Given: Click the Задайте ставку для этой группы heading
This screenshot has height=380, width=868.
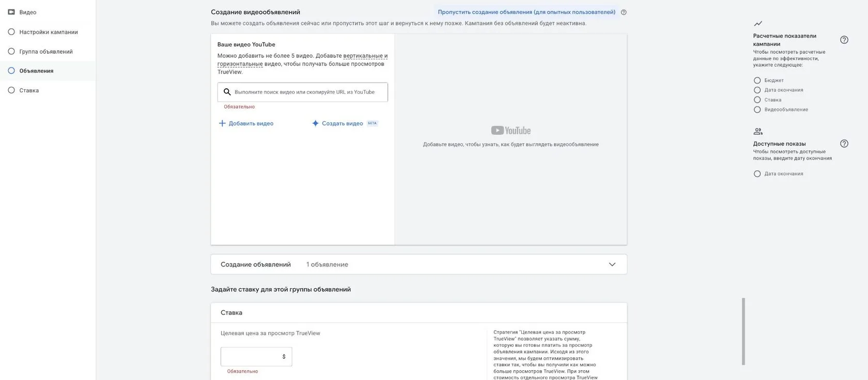Looking at the screenshot, I should pyautogui.click(x=281, y=290).
